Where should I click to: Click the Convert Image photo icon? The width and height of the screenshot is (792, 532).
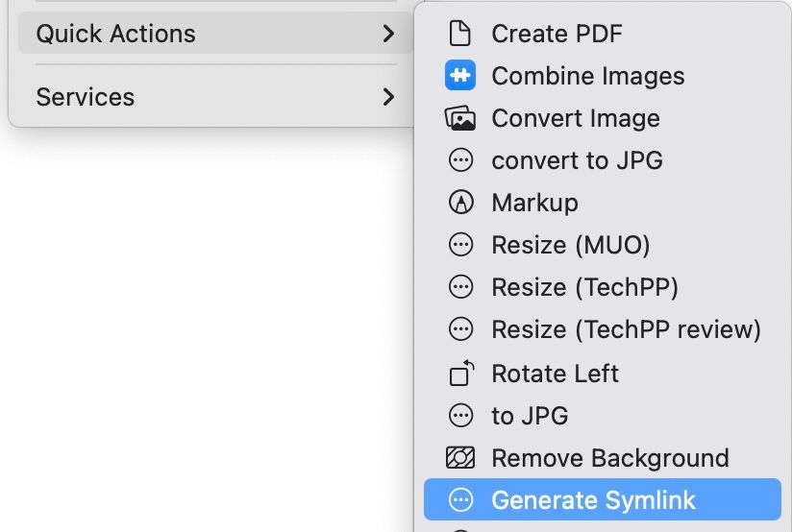pyautogui.click(x=461, y=118)
